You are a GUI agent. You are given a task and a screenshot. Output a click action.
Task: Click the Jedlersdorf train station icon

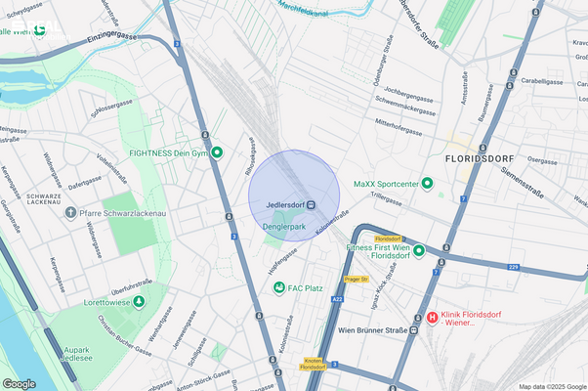[311, 205]
